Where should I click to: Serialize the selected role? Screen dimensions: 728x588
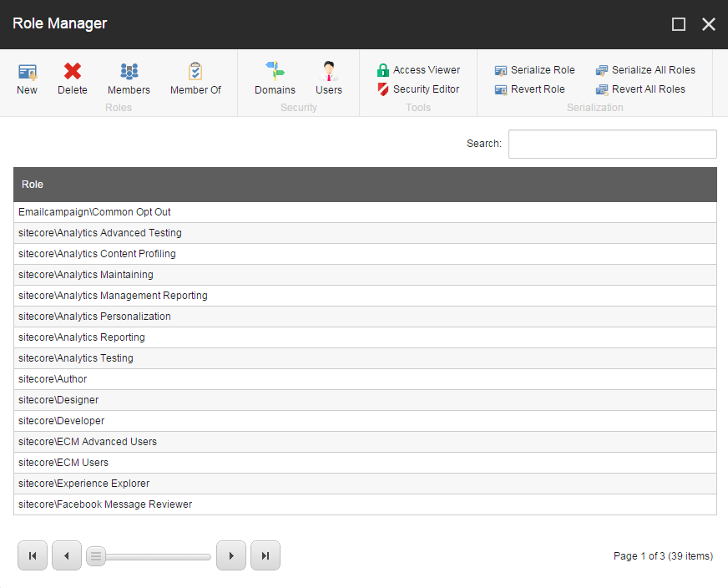[534, 69]
